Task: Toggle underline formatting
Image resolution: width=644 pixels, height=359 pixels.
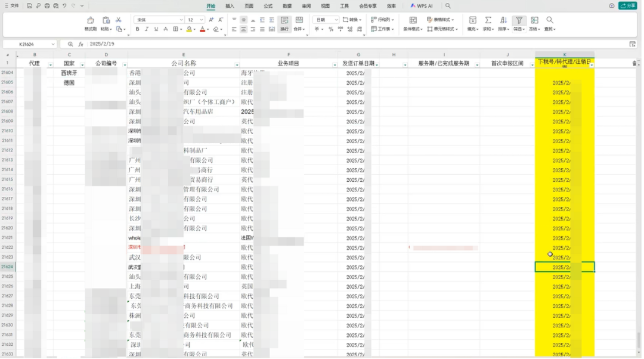Action: point(155,29)
